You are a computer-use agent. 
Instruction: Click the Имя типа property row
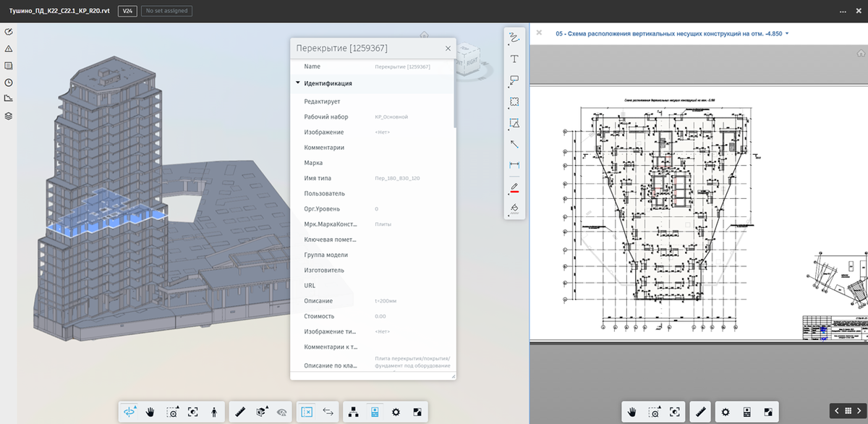coord(373,178)
